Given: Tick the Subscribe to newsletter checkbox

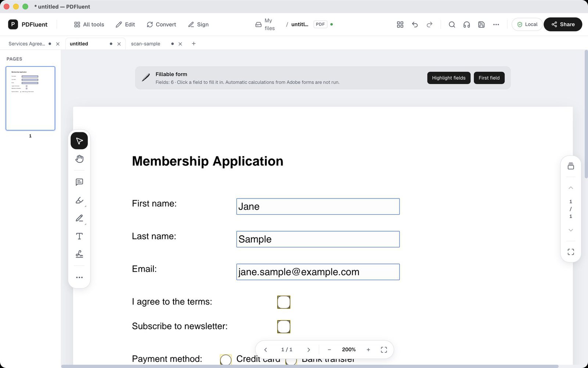Looking at the screenshot, I should pos(284,326).
